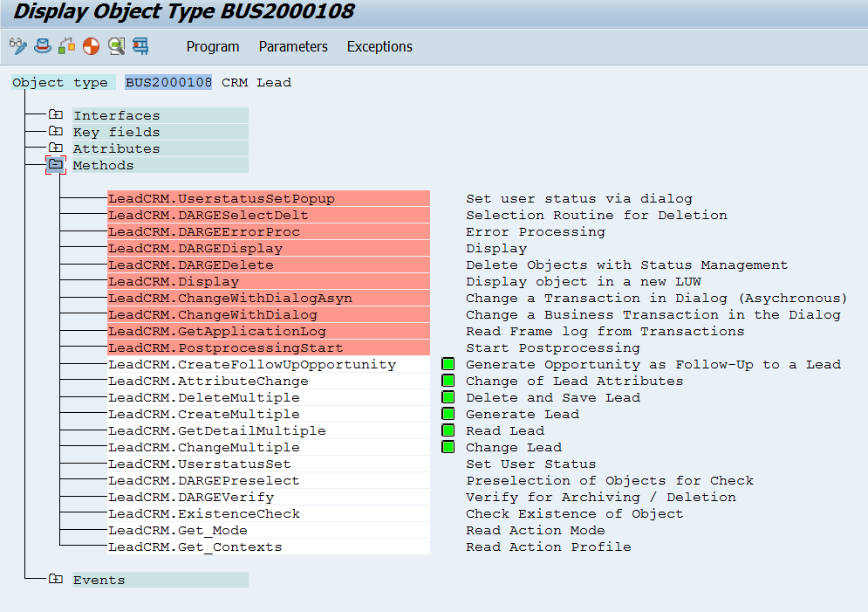
Task: Click the red checkered refresh icon
Action: [90, 46]
